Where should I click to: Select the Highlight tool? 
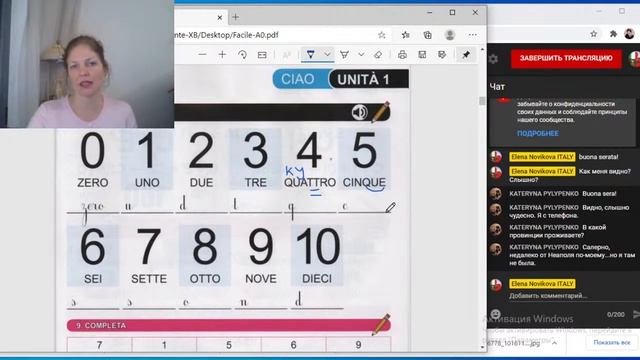pos(344,54)
